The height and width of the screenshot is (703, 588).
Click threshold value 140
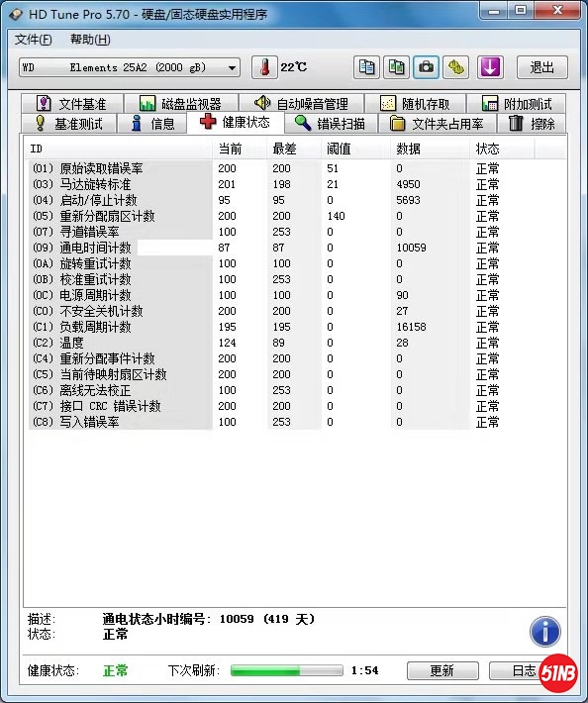click(336, 216)
